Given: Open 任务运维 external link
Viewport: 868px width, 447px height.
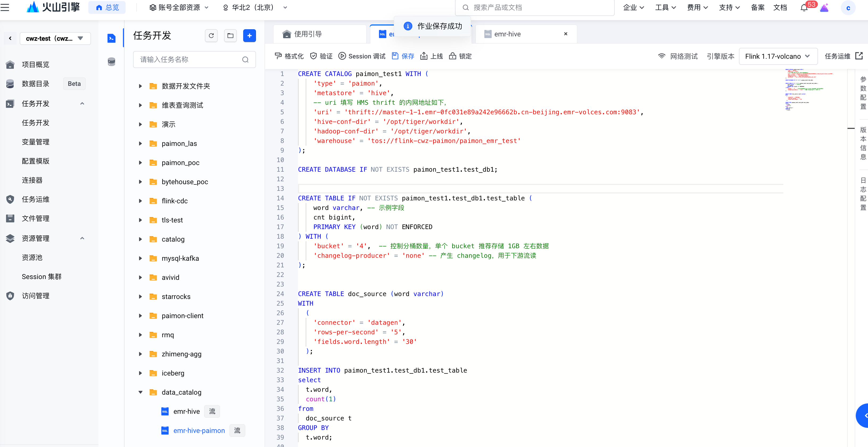Looking at the screenshot, I should 859,56.
